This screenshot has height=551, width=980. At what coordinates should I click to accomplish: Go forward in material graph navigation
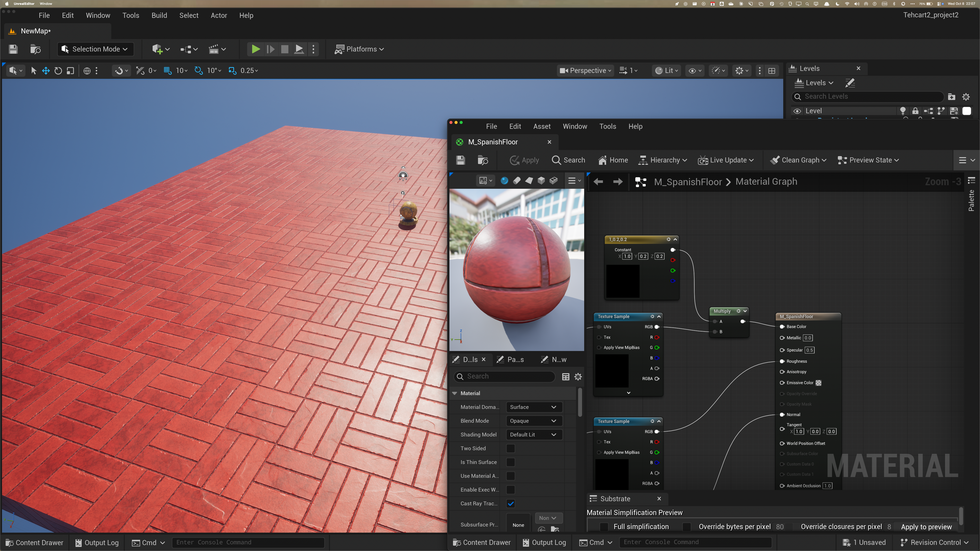pos(618,182)
